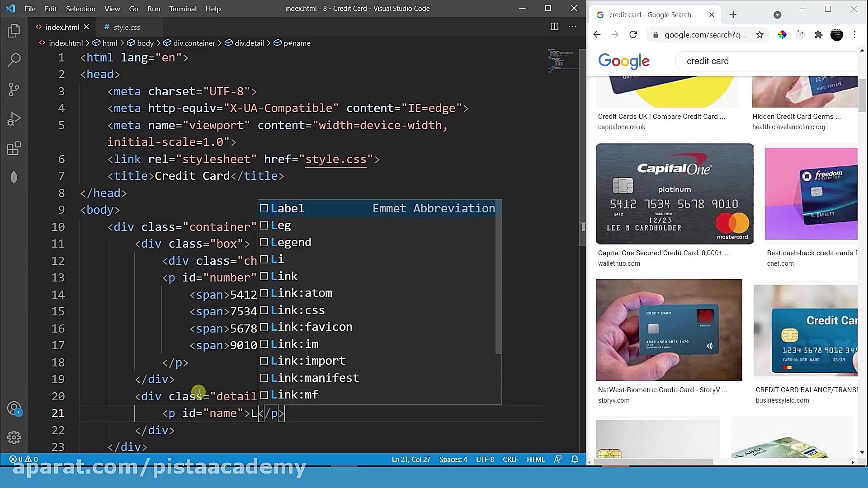Open Source Control view
The width and height of the screenshot is (868, 488).
(x=14, y=89)
